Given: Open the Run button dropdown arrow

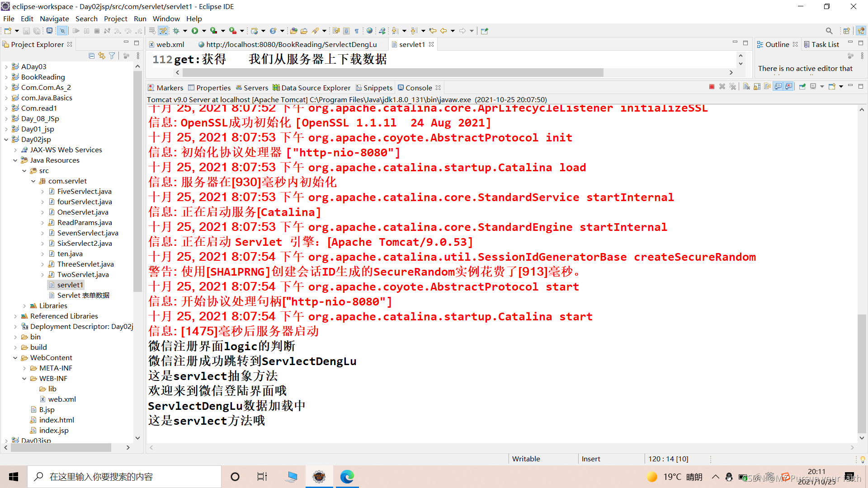Looking at the screenshot, I should coord(204,31).
